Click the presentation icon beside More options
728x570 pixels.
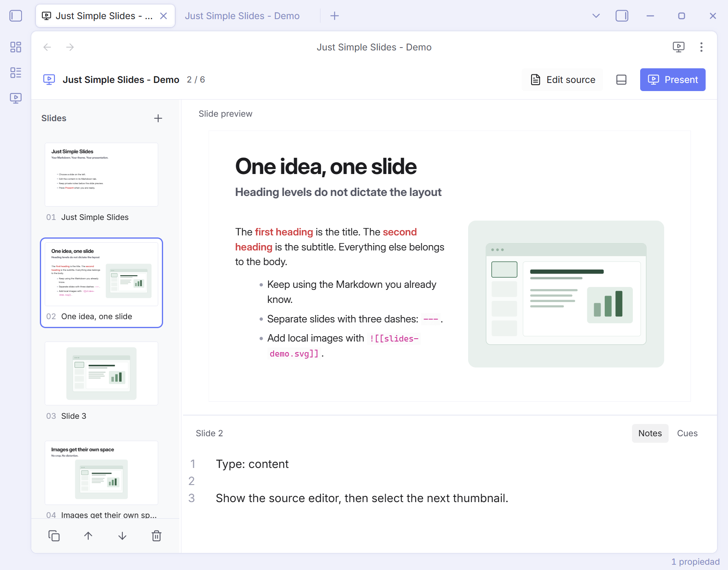pyautogui.click(x=678, y=47)
